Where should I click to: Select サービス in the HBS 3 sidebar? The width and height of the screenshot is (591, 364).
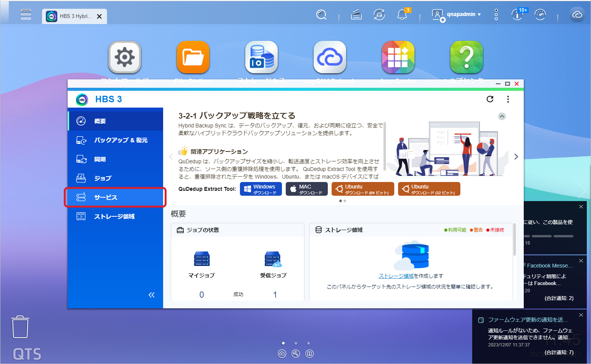pyautogui.click(x=116, y=197)
